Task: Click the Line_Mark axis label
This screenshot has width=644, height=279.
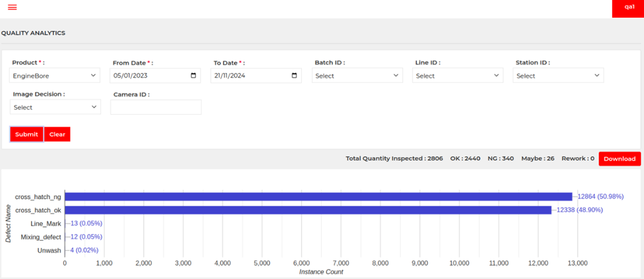Action: click(46, 223)
